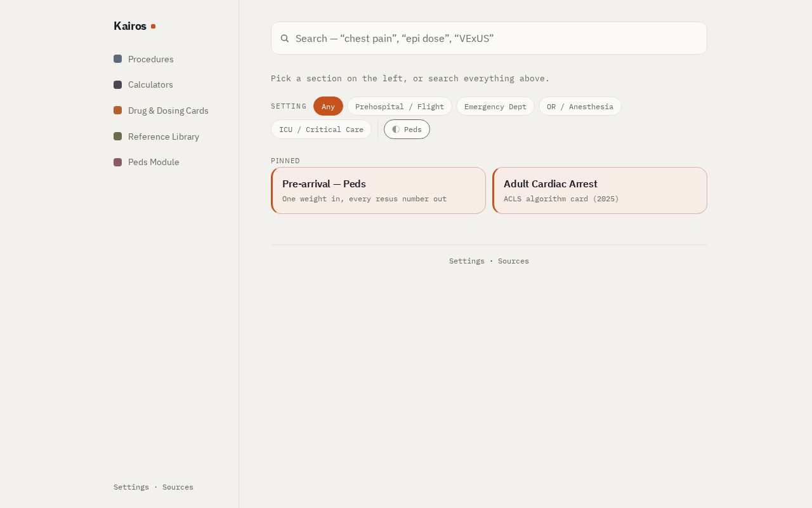The height and width of the screenshot is (508, 812).
Task: Filter by OR / Anesthesia setting
Action: click(580, 106)
